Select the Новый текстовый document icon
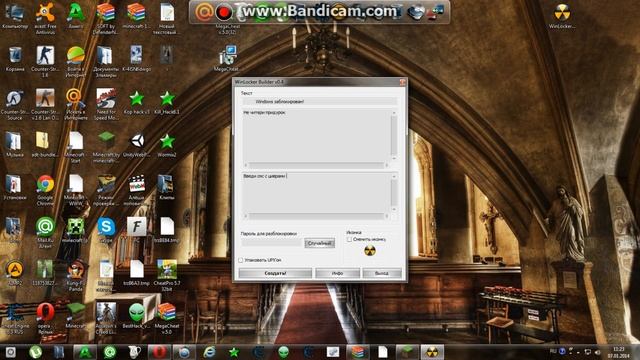Screen dimensions: 640x360 [167, 18]
